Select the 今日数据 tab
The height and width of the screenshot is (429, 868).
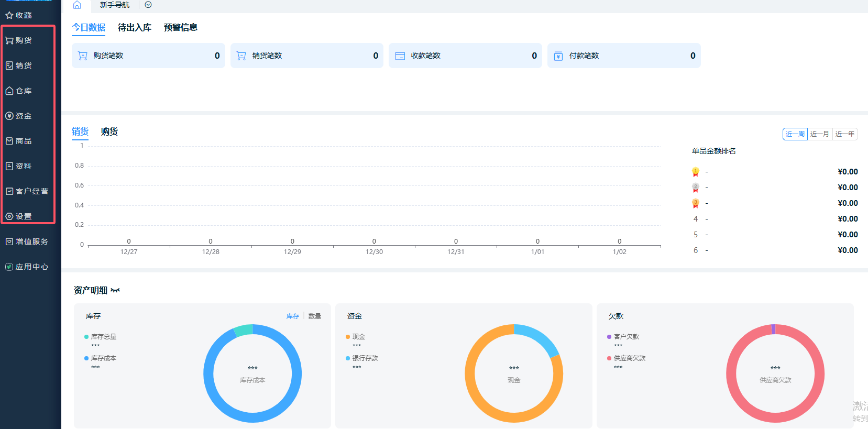89,27
